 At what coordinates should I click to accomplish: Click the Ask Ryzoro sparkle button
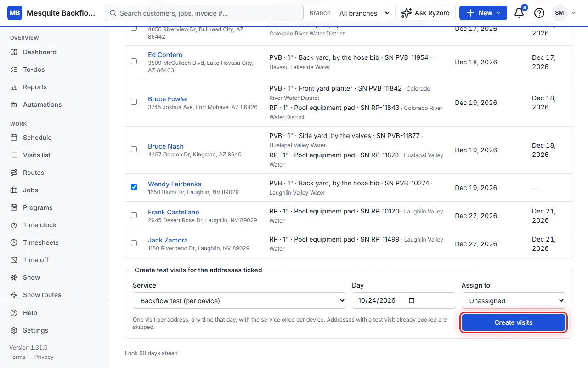(x=425, y=13)
